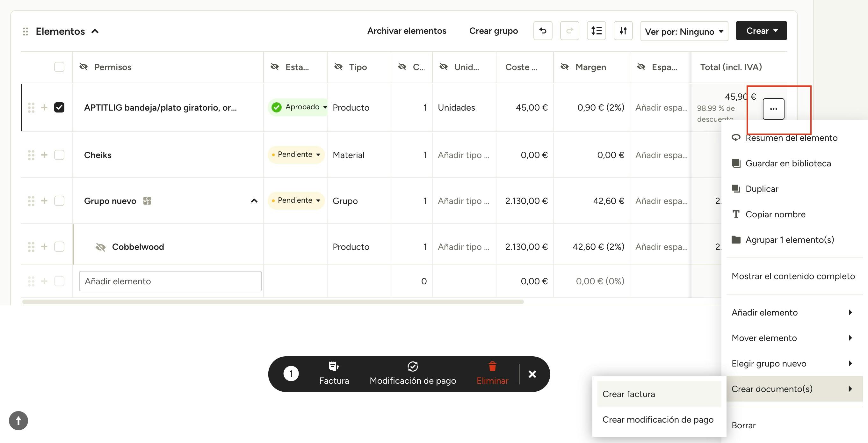
Task: Check the Cobbelwood row checkbox
Action: pyautogui.click(x=59, y=247)
